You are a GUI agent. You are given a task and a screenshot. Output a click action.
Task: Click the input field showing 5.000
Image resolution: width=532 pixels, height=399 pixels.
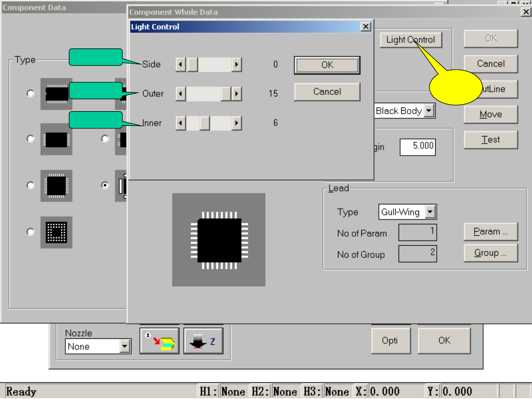(x=417, y=147)
